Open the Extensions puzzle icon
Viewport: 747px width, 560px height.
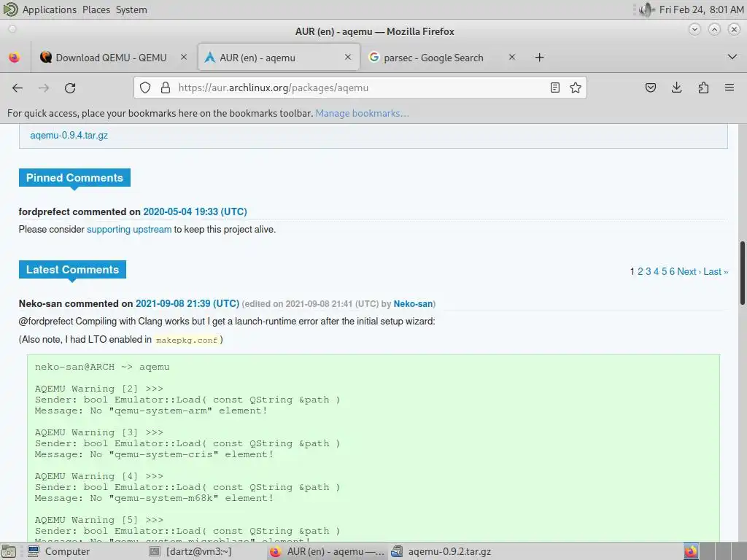[703, 87]
